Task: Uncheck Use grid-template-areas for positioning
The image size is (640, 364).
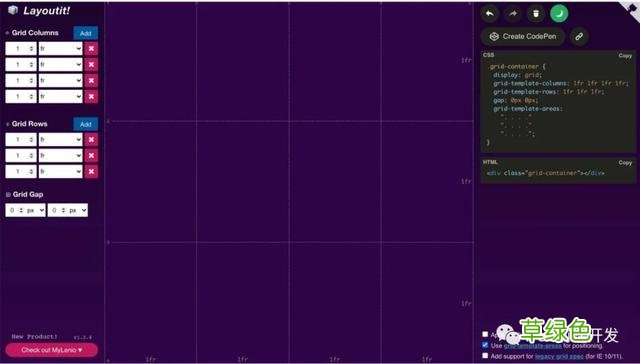Action: coord(485,345)
